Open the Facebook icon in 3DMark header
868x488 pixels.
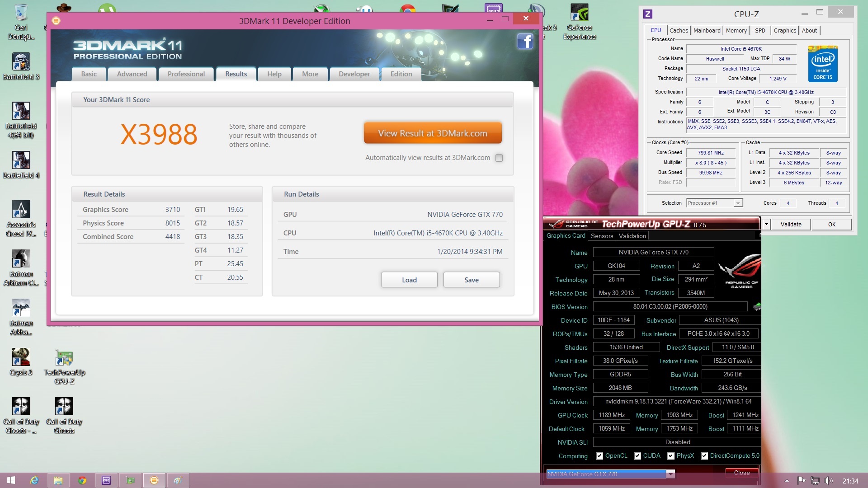525,42
